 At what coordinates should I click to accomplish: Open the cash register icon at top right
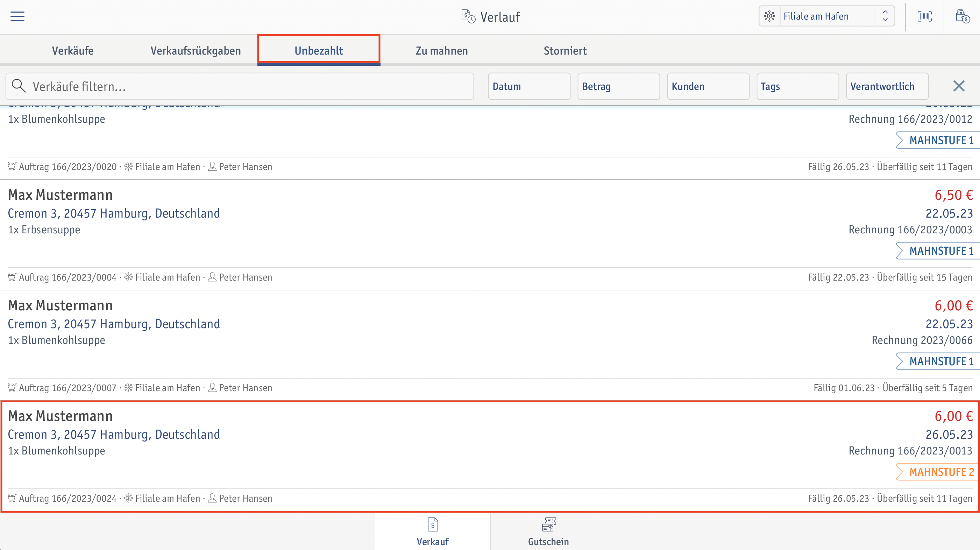coord(963,16)
